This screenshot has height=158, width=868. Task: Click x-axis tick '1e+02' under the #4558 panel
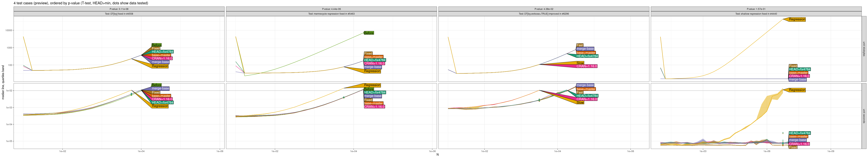pos(62,151)
